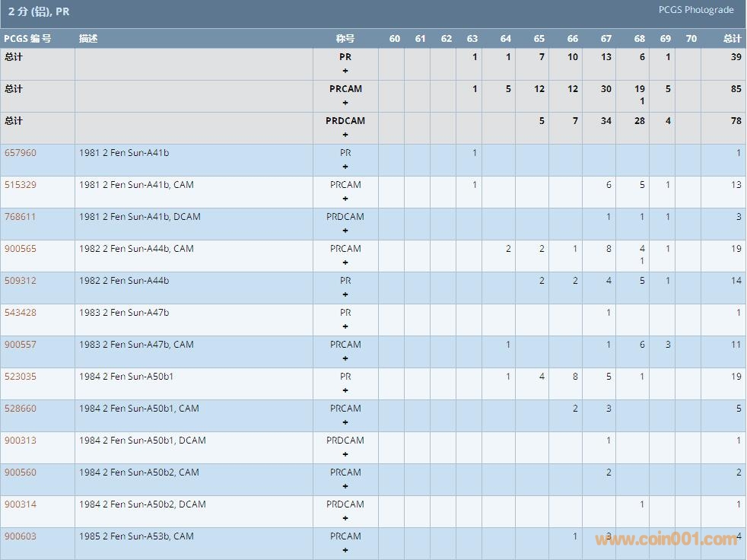This screenshot has height=560, width=747.
Task: Click plus icon for 1982 Sun-A44b, CAM row
Action: 345,262
